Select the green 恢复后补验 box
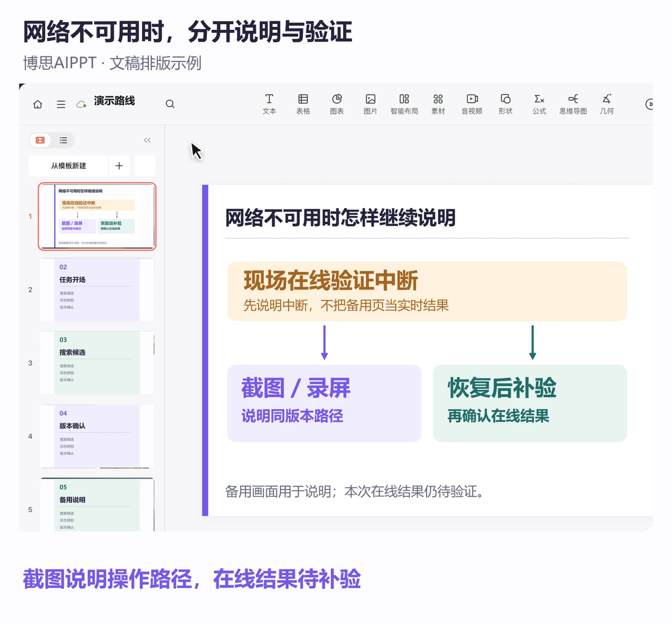672x624 pixels. point(530,403)
